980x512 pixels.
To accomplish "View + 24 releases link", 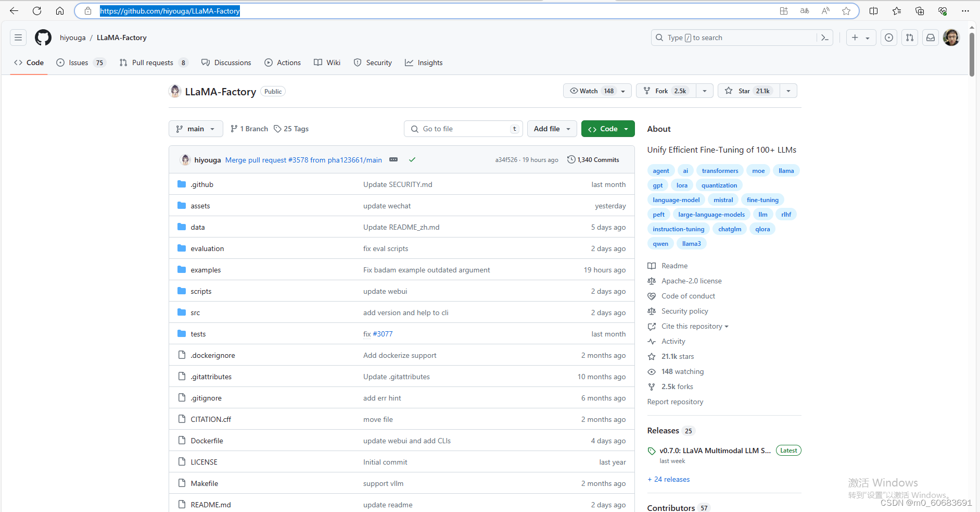I will 669,479.
